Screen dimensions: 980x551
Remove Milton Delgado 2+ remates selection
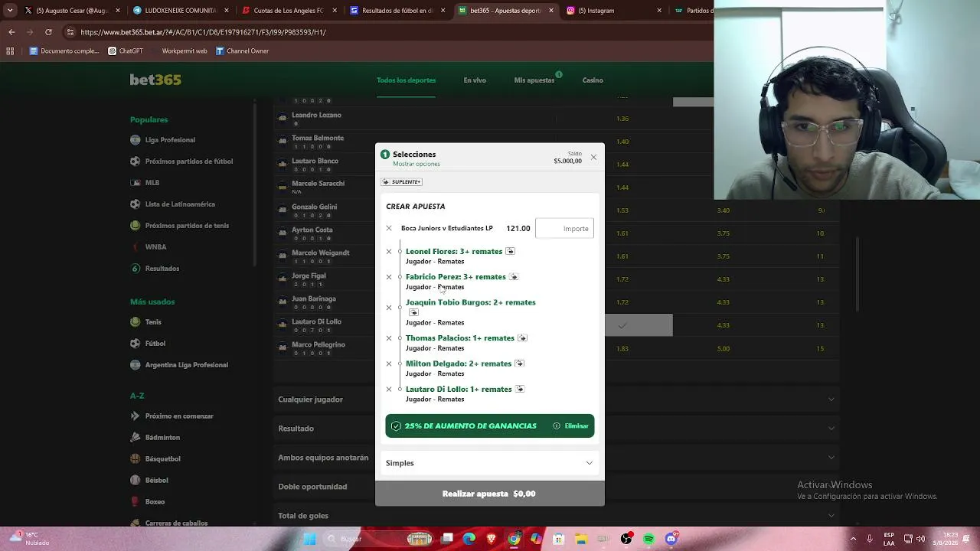(389, 364)
